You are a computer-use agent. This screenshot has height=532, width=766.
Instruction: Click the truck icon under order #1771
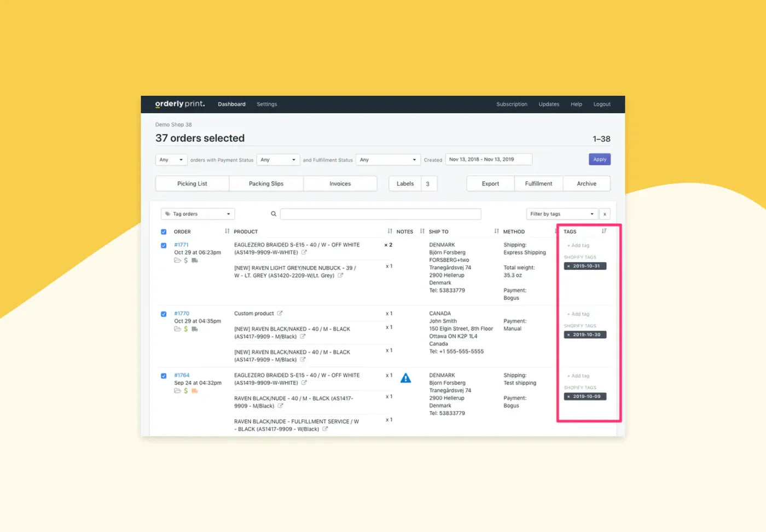[x=195, y=261]
